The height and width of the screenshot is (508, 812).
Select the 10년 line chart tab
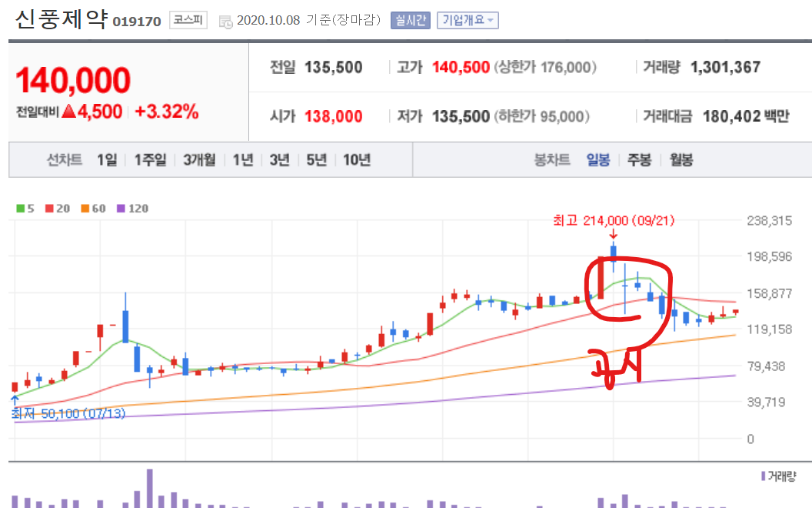click(x=357, y=159)
